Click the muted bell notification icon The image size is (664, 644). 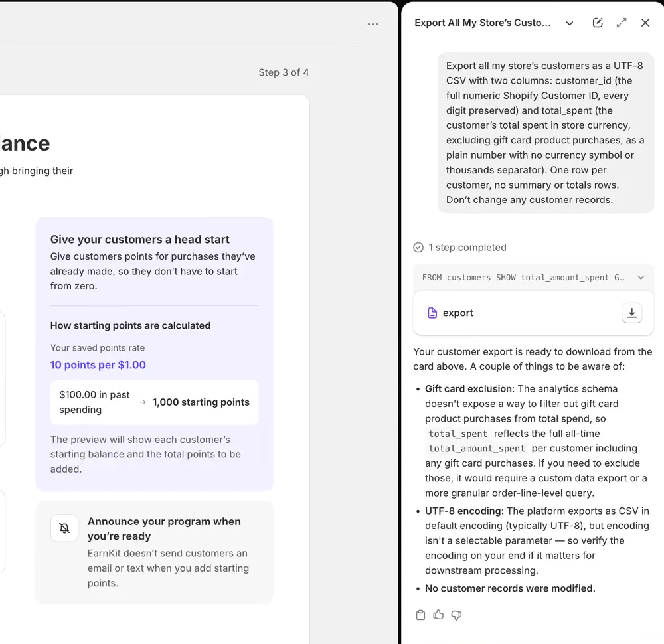pos(64,528)
